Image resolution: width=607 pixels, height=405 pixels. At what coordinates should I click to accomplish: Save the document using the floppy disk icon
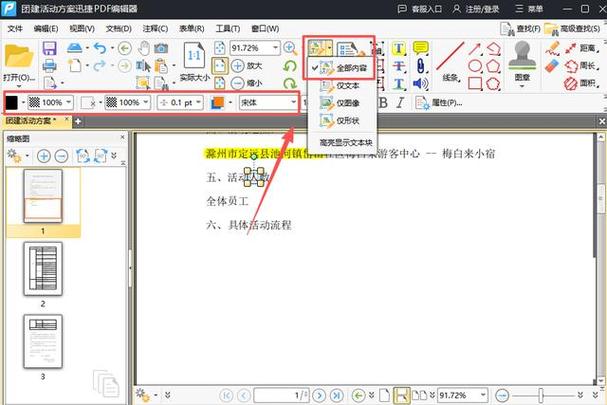(50, 48)
